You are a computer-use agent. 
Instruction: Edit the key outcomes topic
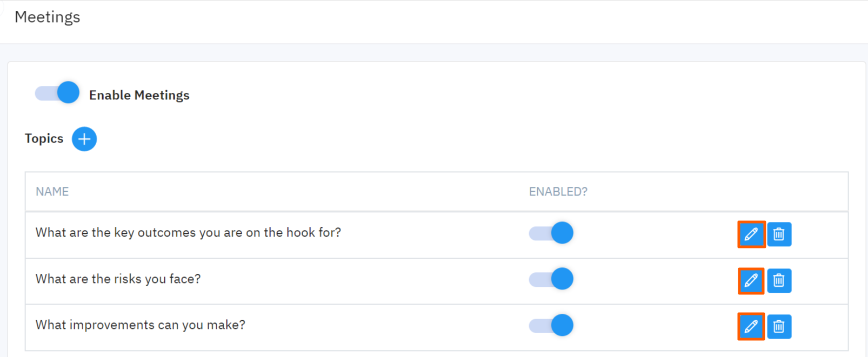[x=751, y=234]
